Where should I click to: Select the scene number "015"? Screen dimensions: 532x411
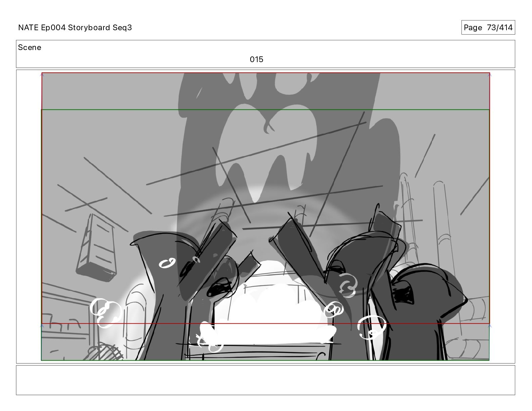click(x=256, y=59)
